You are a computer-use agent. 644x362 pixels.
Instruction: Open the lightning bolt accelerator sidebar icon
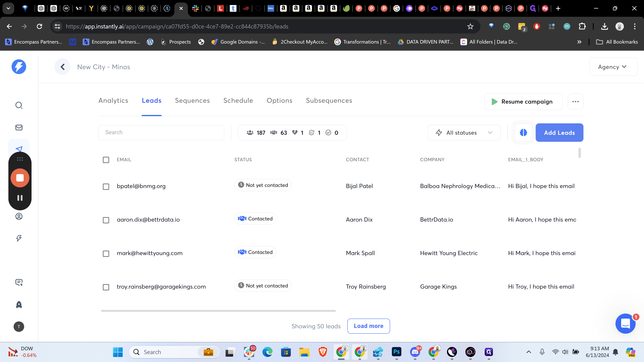pyautogui.click(x=19, y=238)
